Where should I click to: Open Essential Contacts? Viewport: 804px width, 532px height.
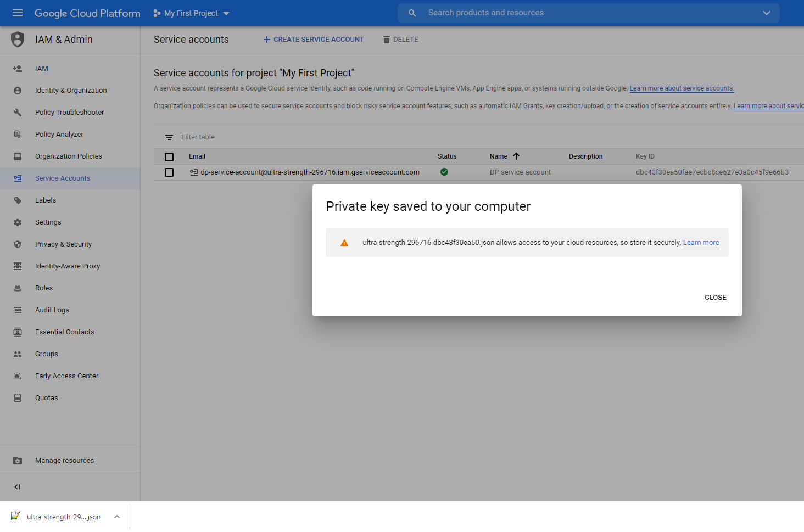coord(64,332)
